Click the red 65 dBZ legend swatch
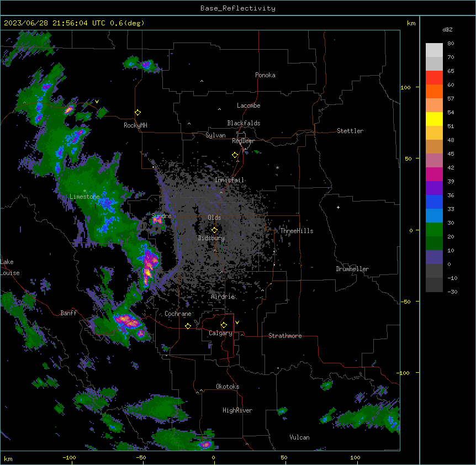The width and height of the screenshot is (476, 465). [434, 77]
